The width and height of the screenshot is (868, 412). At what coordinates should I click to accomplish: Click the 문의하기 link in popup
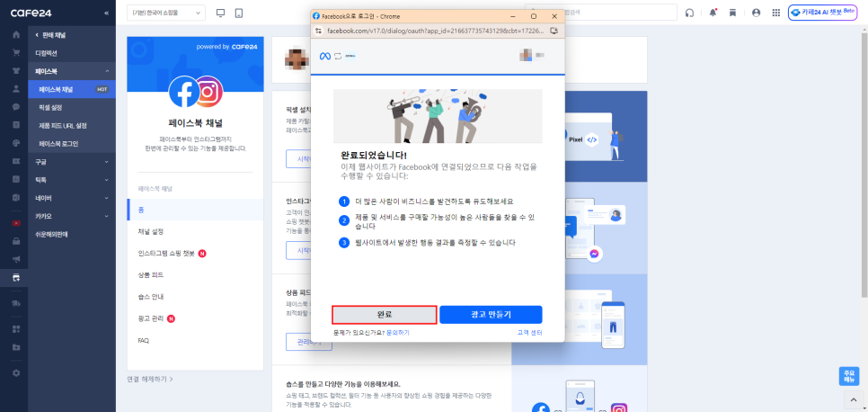(x=397, y=333)
